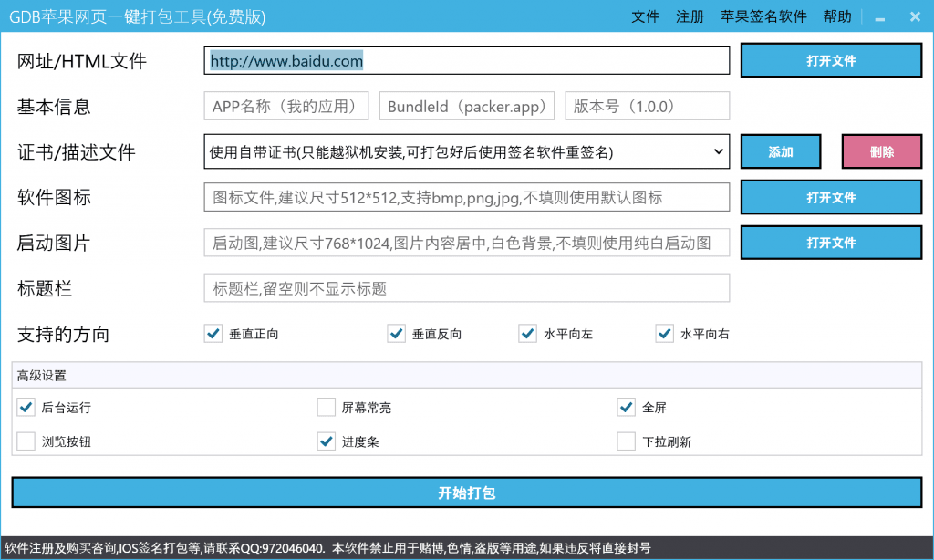Close the packer tool window
934x560 pixels.
coord(915,16)
